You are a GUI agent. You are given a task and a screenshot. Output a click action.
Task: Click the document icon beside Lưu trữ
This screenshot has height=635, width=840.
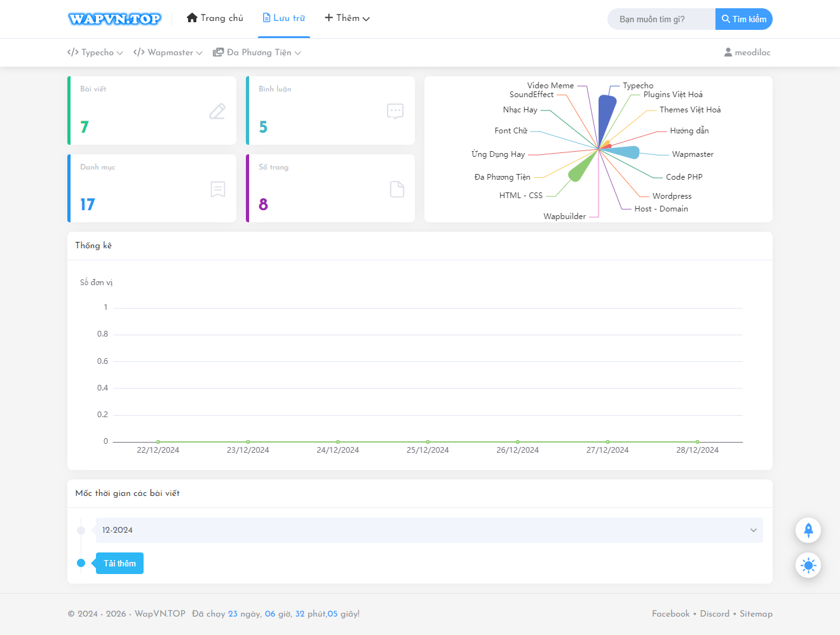coord(266,18)
